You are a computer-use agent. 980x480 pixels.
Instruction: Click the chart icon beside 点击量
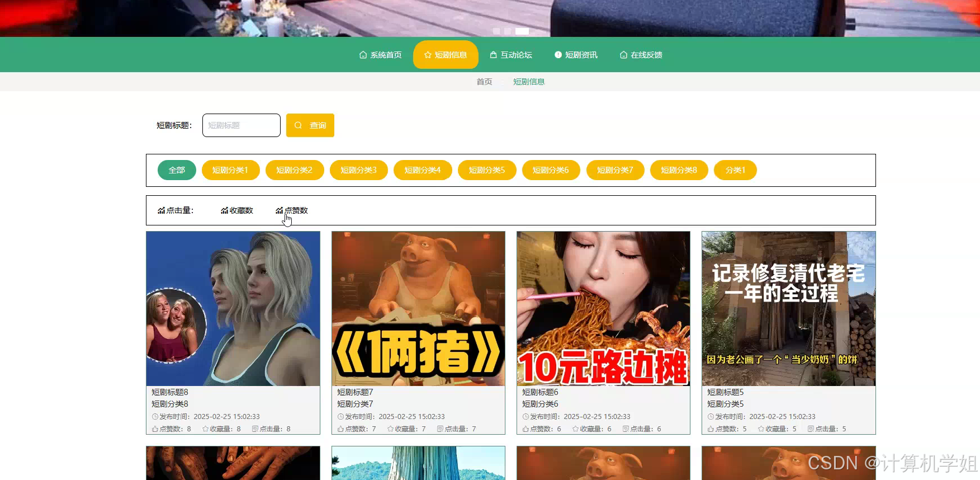click(x=161, y=210)
